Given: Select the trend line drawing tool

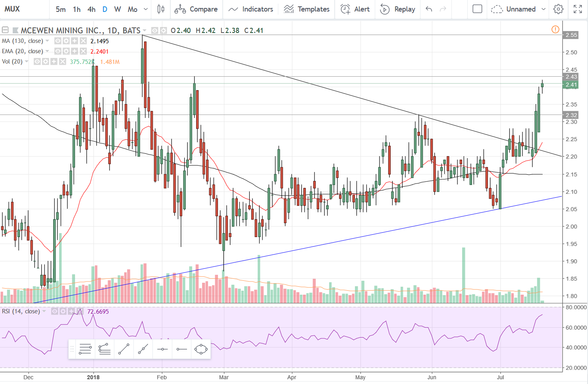Looking at the screenshot, I should click(x=124, y=349).
